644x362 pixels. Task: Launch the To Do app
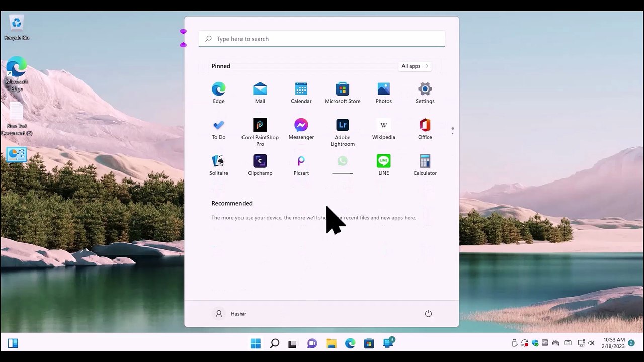click(x=218, y=129)
